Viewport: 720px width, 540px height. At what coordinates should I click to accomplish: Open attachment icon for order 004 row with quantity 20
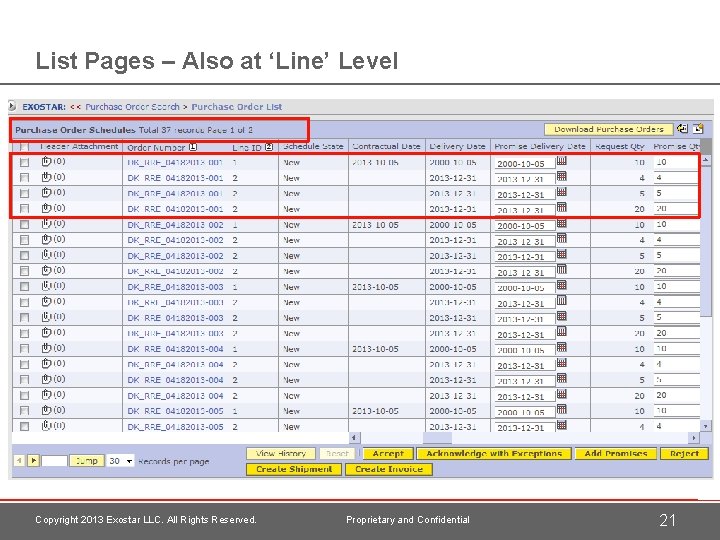click(46, 395)
